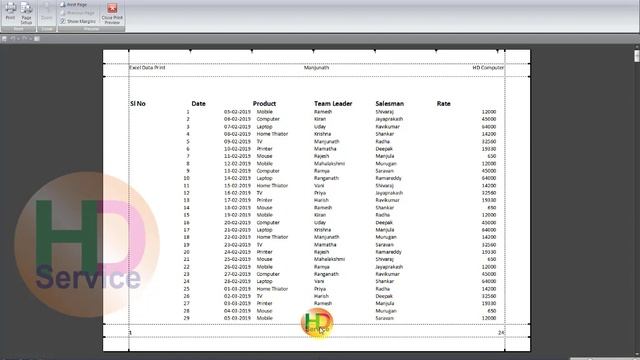
Task: Open Page Setup from the ribbon
Action: [26, 13]
